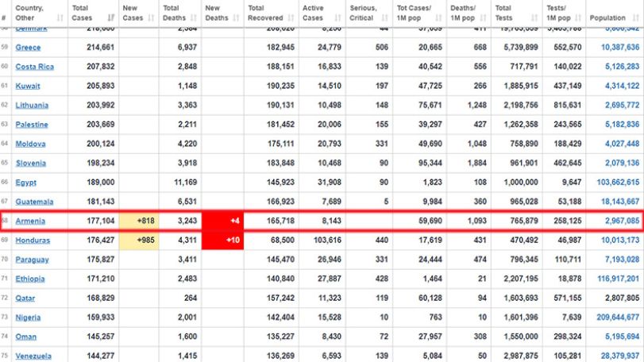This screenshot has height=362, width=644.
Task: Select Egypt total deaths value 11,169
Action: (x=186, y=183)
